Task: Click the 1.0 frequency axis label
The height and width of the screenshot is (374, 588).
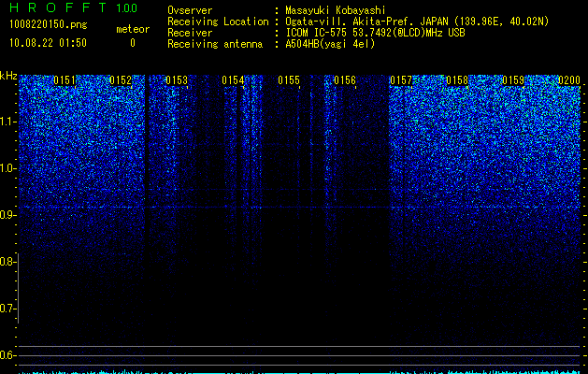Action: tap(7, 168)
